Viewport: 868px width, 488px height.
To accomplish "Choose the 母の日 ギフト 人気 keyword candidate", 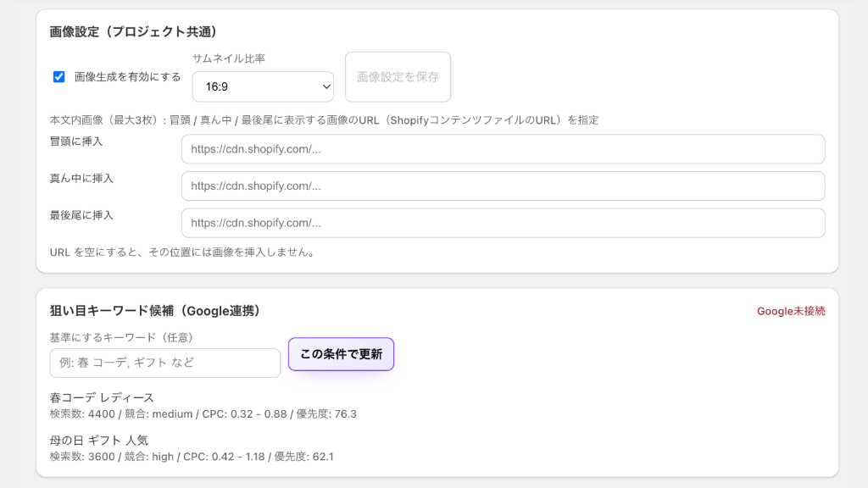I will tap(99, 441).
